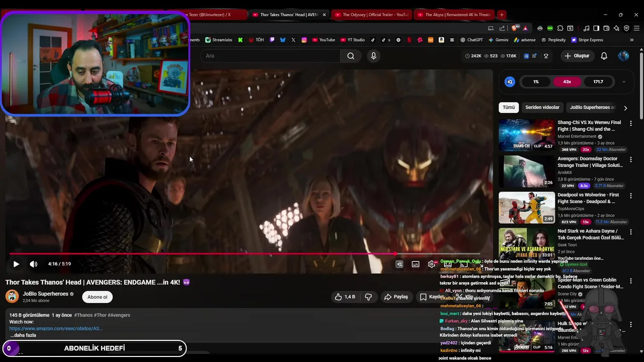
Task: Open the X bookmark icon
Action: click(293, 40)
